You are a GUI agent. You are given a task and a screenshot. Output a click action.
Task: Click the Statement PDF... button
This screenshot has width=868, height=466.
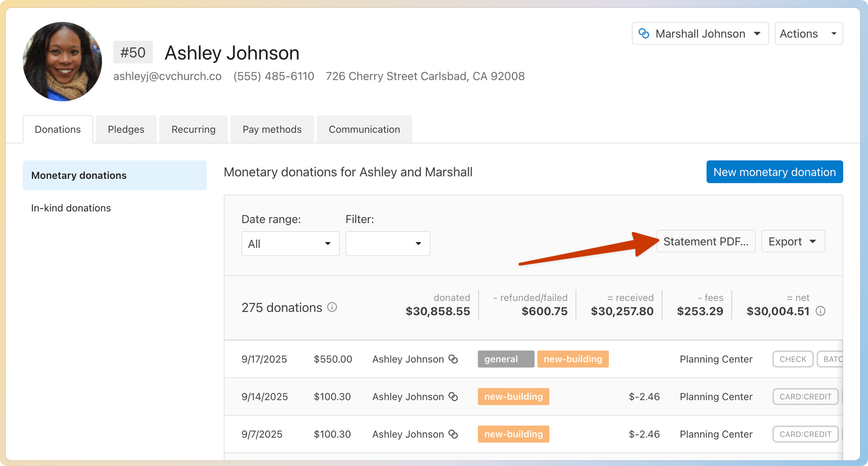[706, 241]
